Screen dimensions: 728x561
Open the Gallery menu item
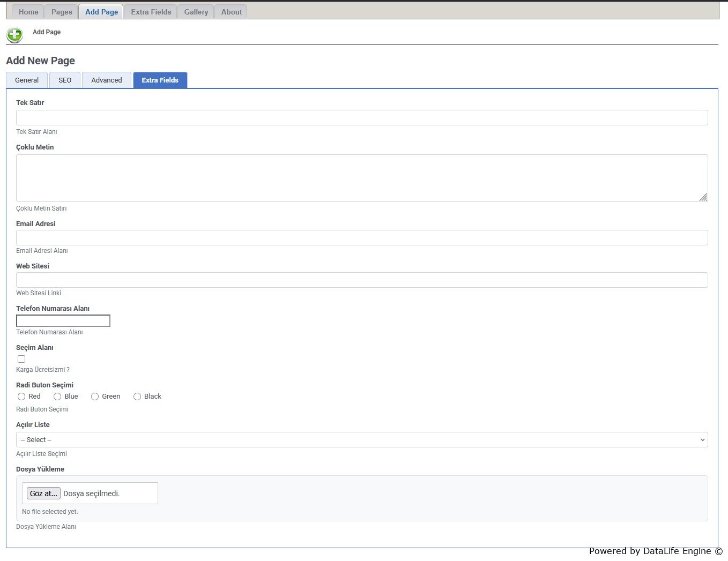[x=196, y=12]
